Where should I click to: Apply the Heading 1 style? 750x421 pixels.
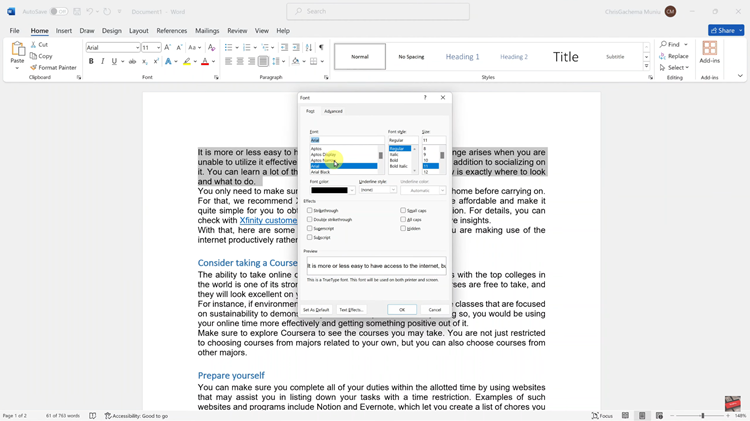(463, 56)
